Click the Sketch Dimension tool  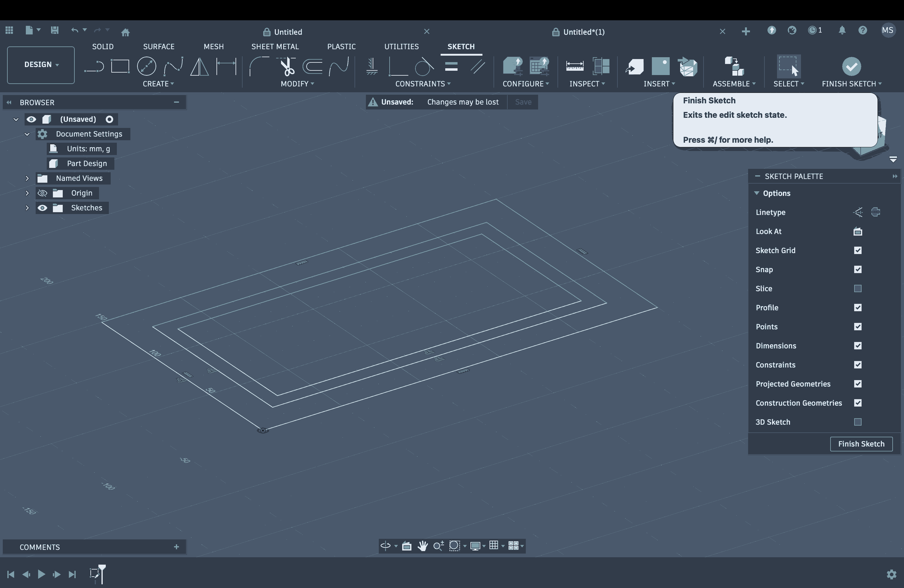(226, 66)
